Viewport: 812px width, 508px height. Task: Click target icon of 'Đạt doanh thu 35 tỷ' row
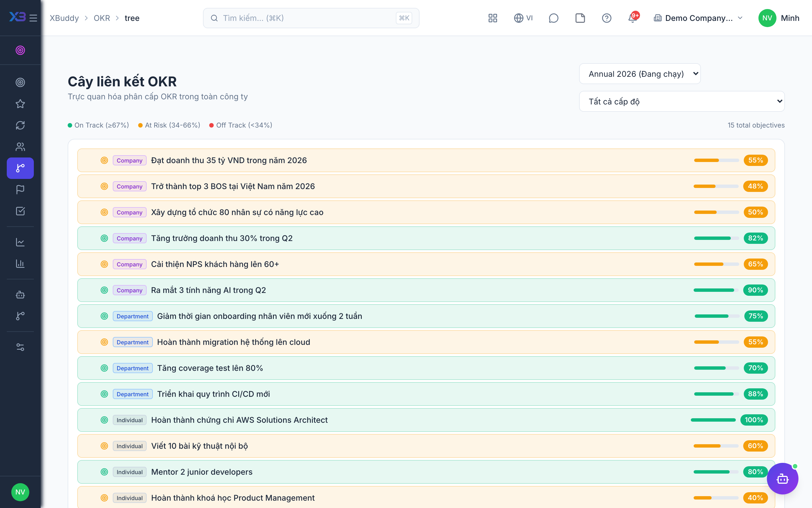[x=104, y=160]
